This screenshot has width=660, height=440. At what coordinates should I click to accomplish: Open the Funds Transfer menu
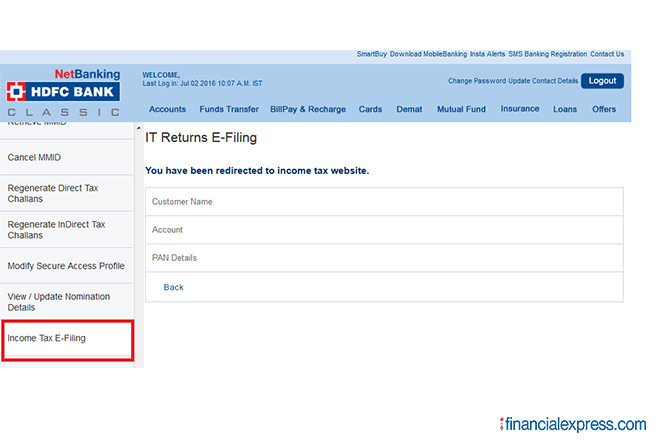(228, 109)
